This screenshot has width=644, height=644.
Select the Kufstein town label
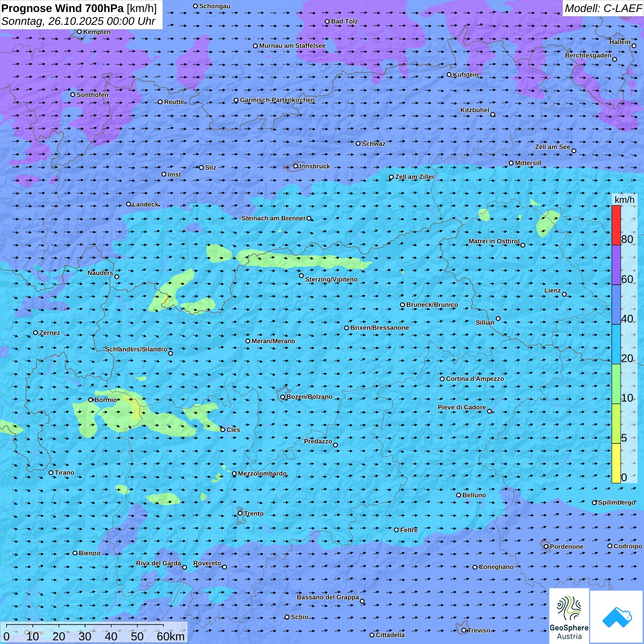[x=466, y=75]
